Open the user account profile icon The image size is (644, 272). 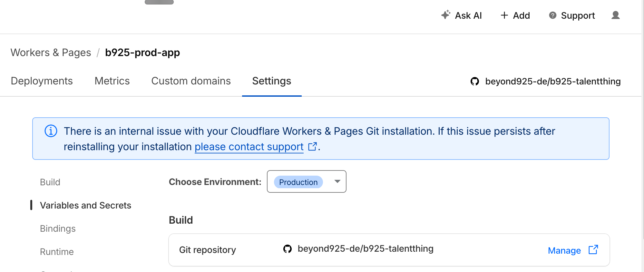click(615, 15)
